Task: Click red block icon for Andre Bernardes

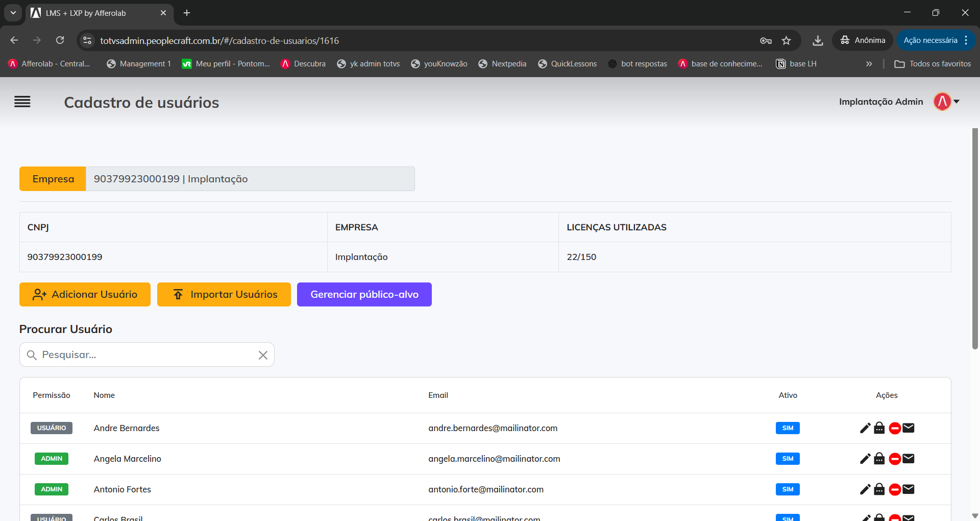Action: coord(895,428)
